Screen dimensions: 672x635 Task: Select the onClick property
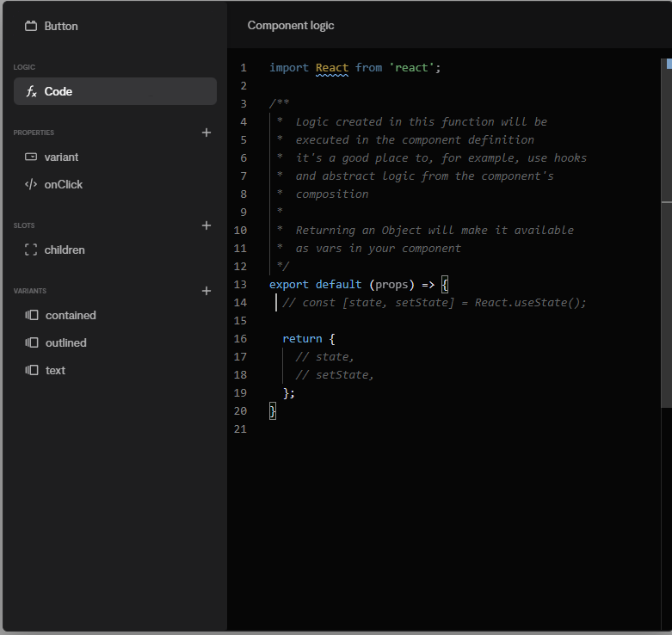(x=64, y=184)
